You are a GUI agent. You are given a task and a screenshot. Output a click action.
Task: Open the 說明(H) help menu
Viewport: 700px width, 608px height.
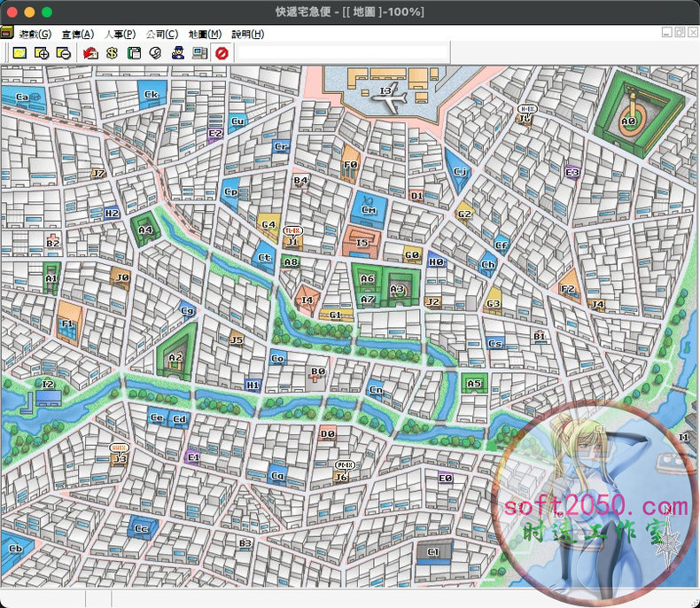(247, 34)
